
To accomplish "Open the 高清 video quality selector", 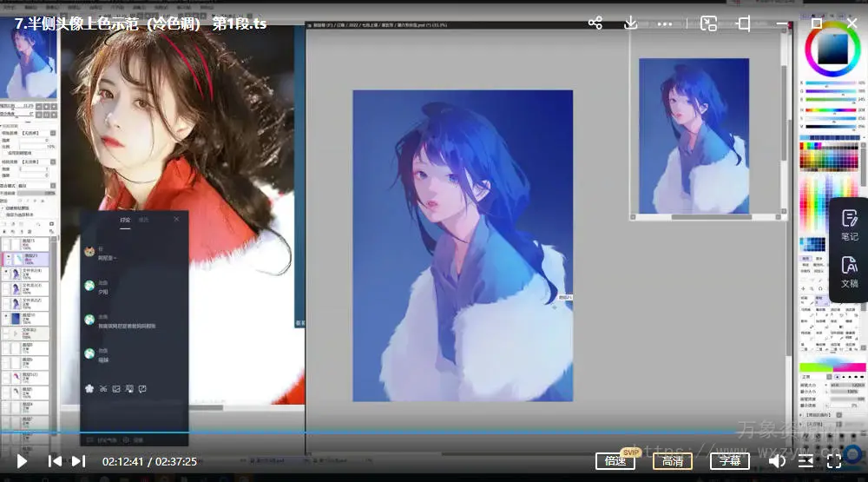I will tap(673, 461).
